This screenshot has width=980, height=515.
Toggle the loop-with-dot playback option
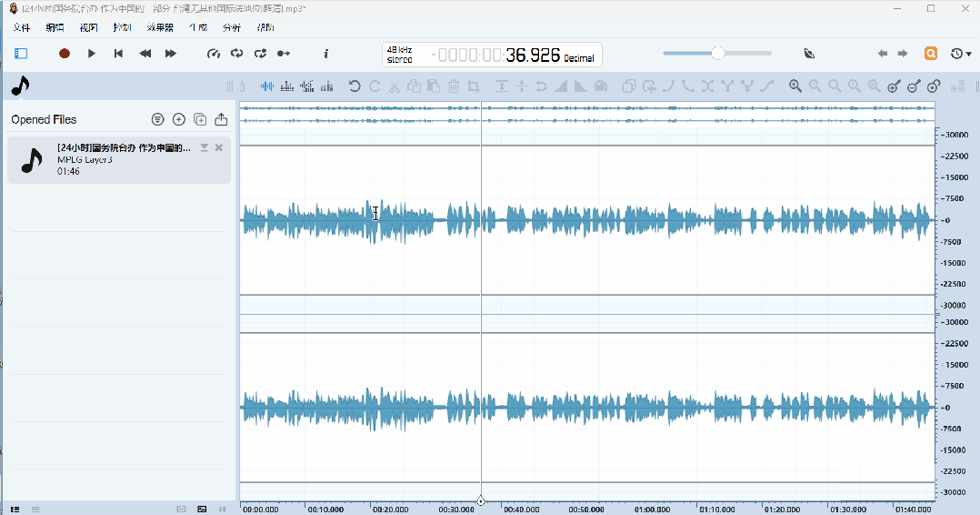(261, 53)
